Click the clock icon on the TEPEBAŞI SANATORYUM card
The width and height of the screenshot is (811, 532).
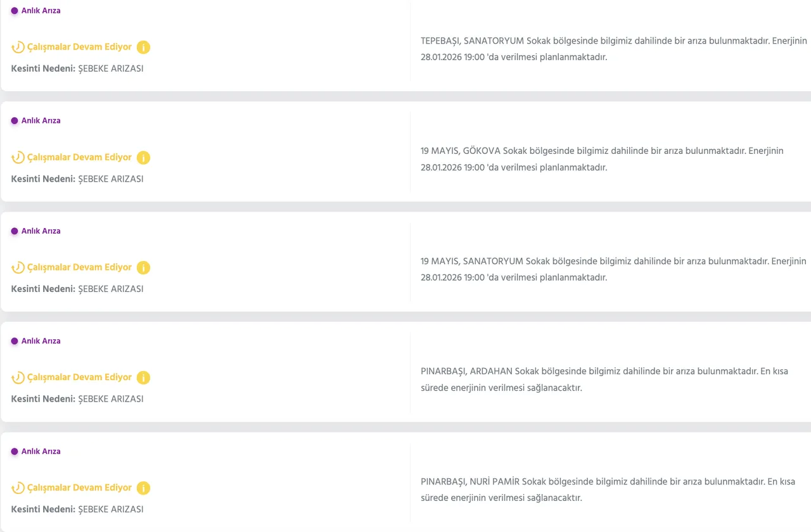[18, 47]
